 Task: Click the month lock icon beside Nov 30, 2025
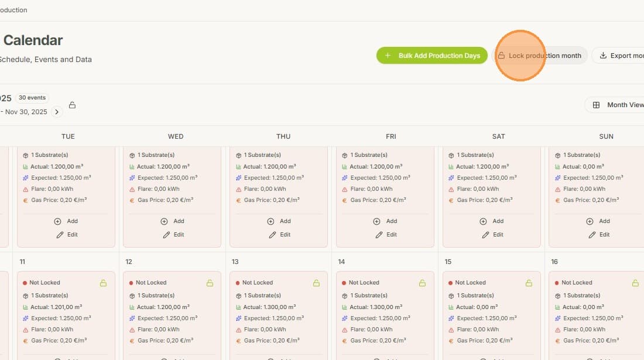pos(72,105)
